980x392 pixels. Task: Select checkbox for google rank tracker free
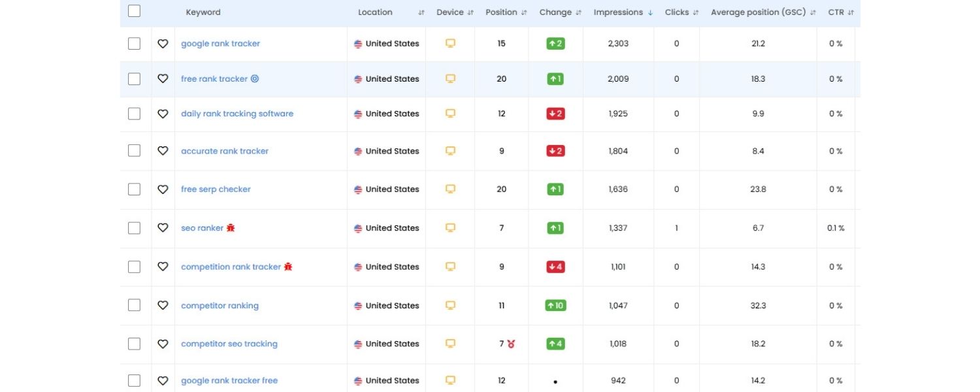pos(134,380)
